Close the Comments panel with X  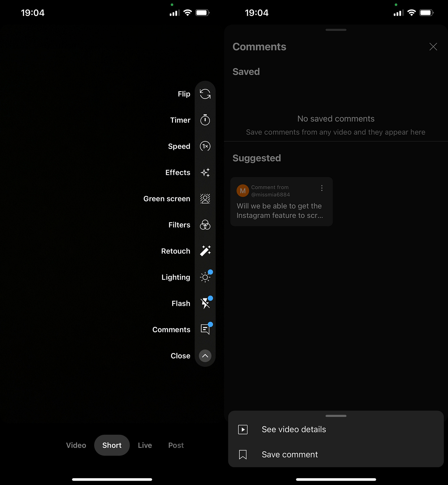433,47
